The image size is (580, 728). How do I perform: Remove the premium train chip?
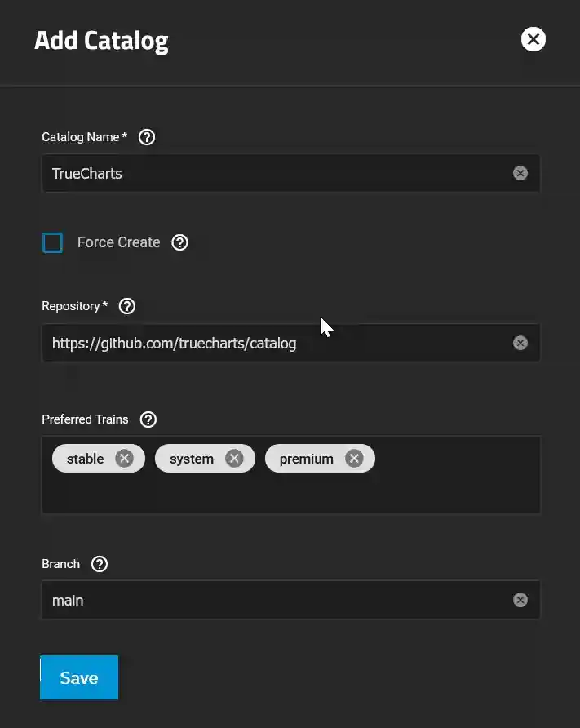point(354,458)
